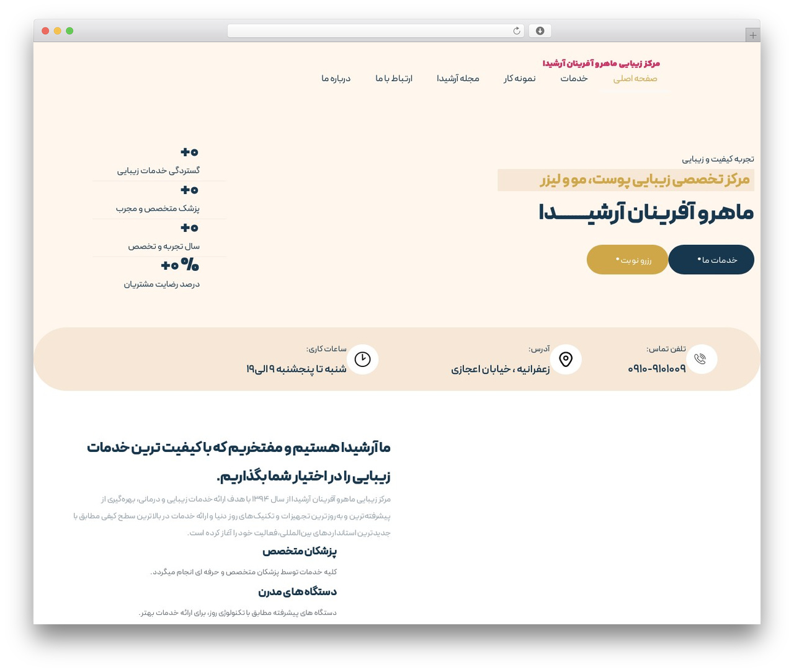
Task: Click the phone number ۰۹۱۰-۹۱۰۱۰۰۹
Action: coord(657,369)
